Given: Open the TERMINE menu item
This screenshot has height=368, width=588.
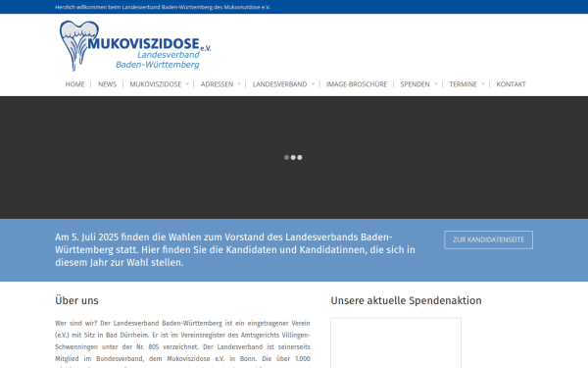Looking at the screenshot, I should [x=464, y=84].
